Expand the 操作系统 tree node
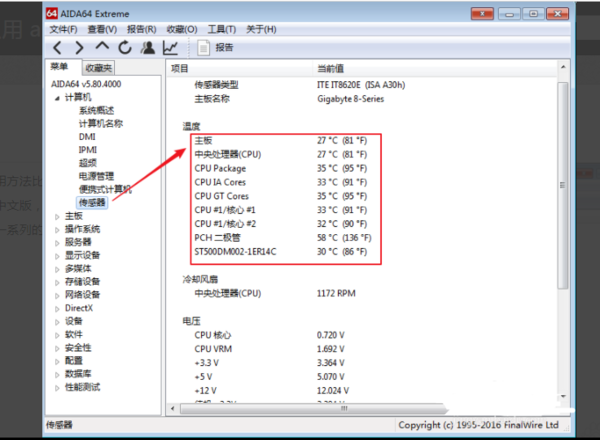This screenshot has width=600, height=440. tap(57, 230)
